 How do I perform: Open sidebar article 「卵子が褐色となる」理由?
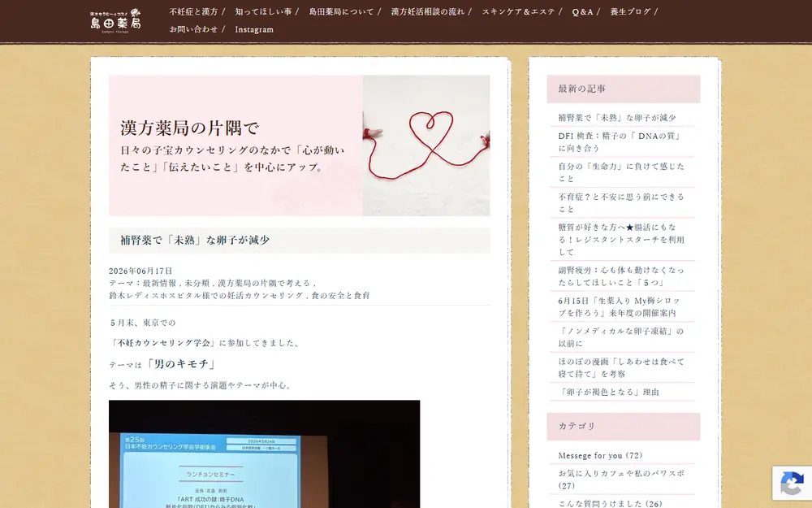click(608, 392)
